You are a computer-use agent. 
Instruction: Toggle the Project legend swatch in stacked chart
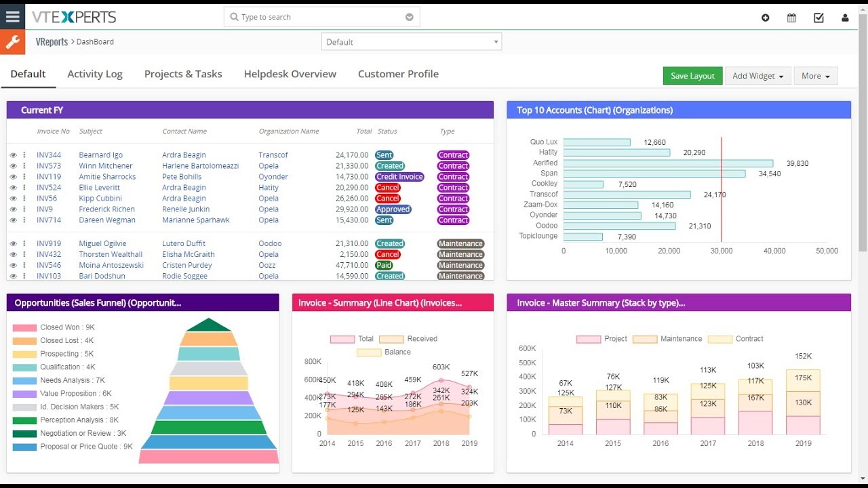tap(589, 339)
